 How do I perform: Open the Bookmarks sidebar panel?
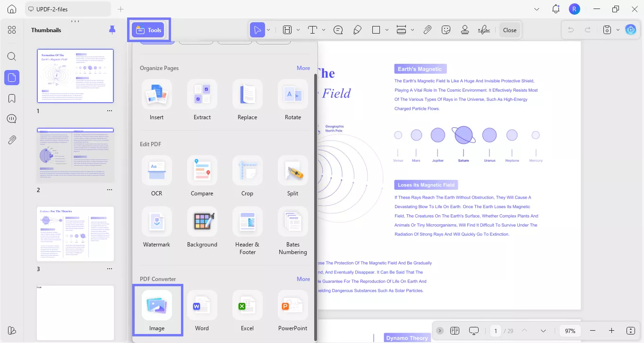[x=12, y=98]
